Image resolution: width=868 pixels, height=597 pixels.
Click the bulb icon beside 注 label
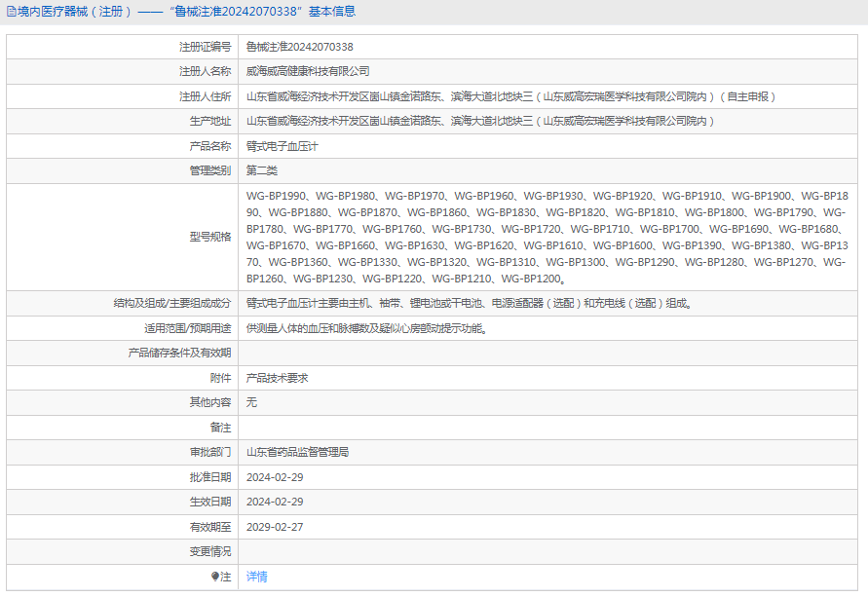pos(215,577)
